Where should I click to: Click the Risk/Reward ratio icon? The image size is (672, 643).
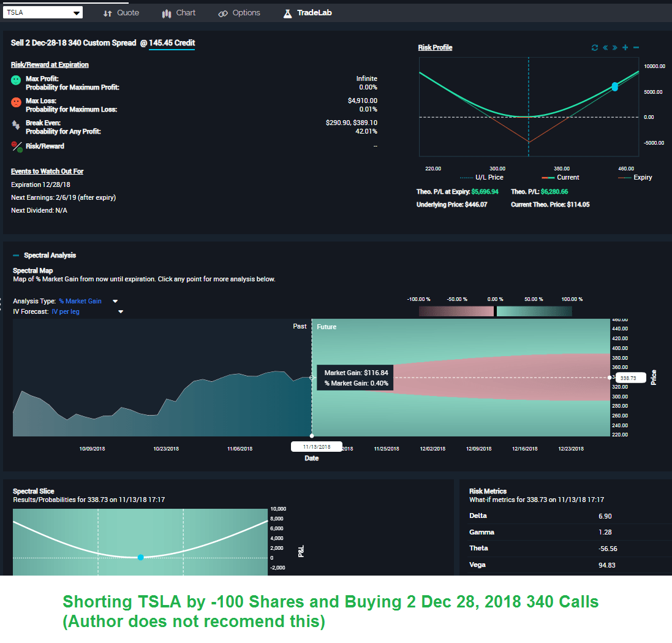(x=17, y=146)
